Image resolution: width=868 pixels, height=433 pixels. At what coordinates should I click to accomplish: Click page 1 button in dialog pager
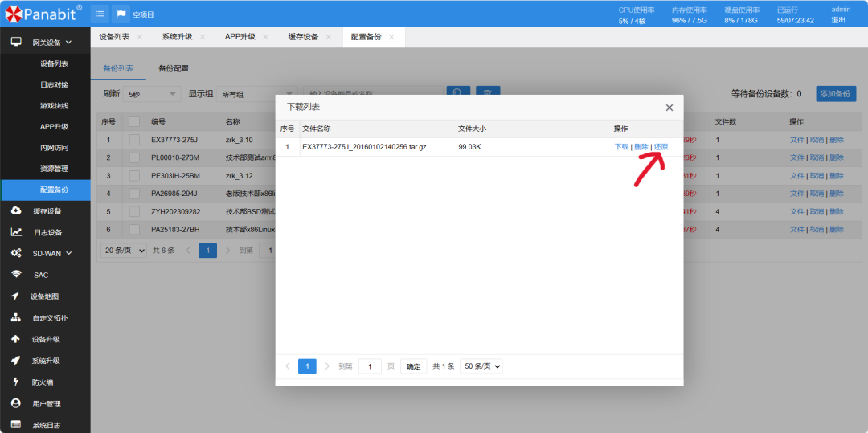[x=307, y=366]
